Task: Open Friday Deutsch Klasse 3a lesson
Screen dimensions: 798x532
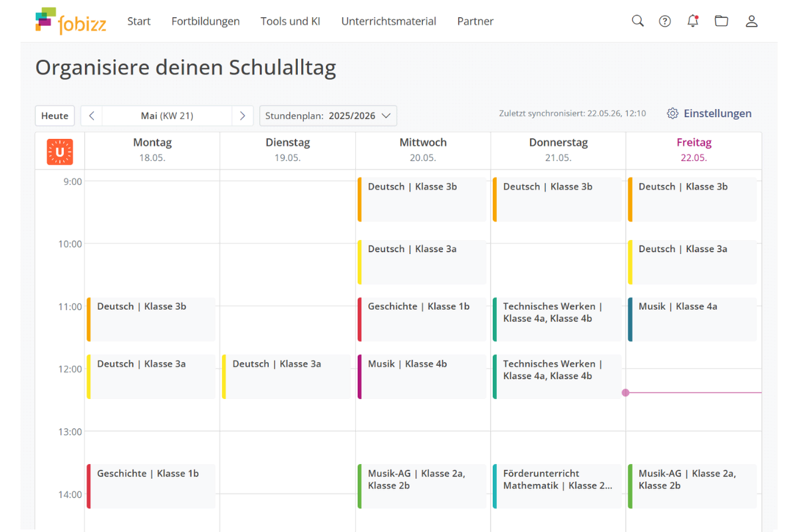Action: pos(692,262)
